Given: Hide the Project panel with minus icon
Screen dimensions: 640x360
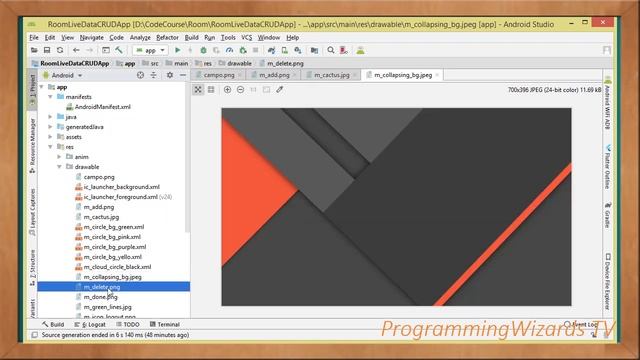Looking at the screenshot, I should point(183,75).
